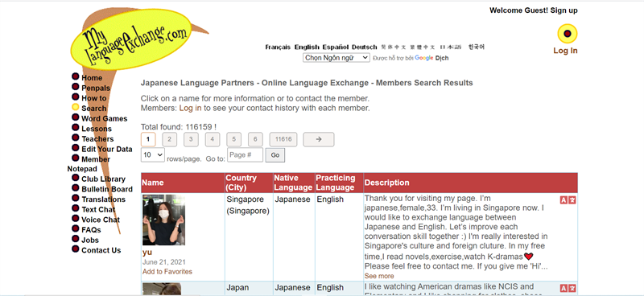Screen dimensions: 644x296
Task: Select current page 1 button
Action: coord(148,140)
